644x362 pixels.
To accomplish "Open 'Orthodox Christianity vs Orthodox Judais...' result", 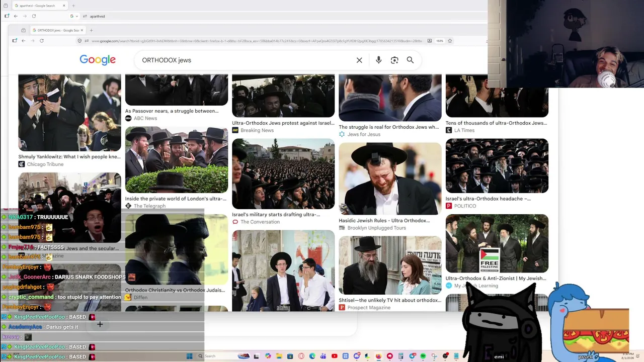I will tap(175, 290).
